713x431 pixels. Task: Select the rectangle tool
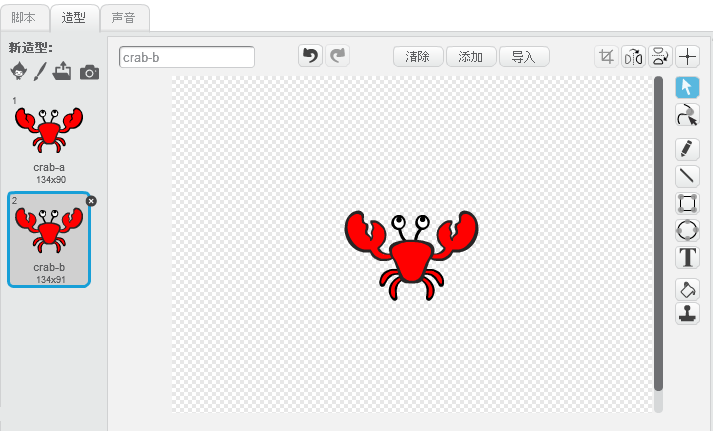click(687, 203)
